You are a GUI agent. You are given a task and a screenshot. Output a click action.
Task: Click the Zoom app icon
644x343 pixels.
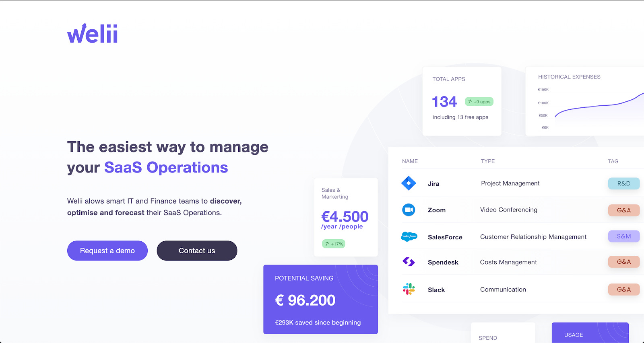click(409, 210)
